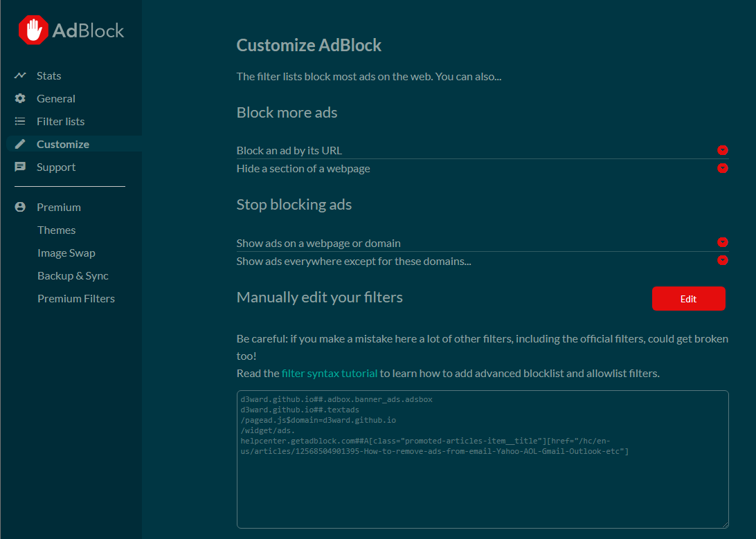
Task: Open the Image Swap option
Action: (66, 253)
